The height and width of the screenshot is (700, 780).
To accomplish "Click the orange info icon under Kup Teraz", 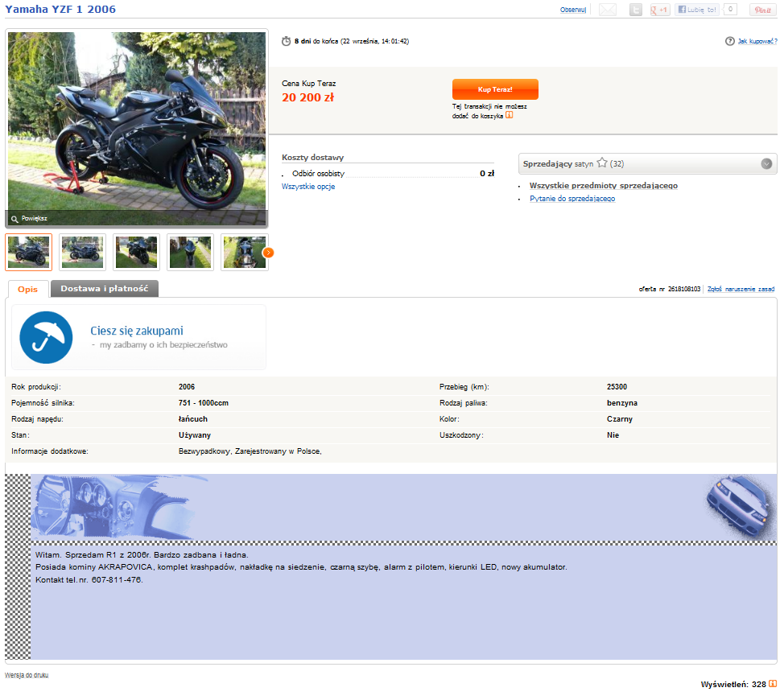I will (509, 115).
